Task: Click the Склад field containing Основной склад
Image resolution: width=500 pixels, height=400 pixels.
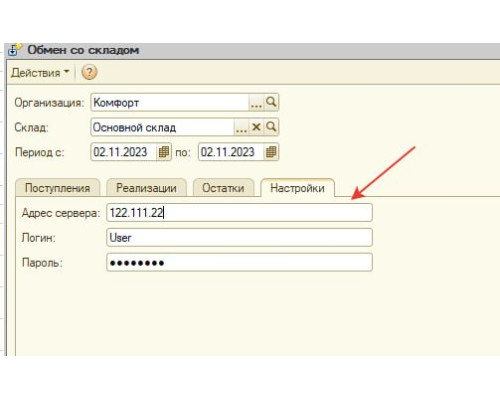Action: pos(162,127)
